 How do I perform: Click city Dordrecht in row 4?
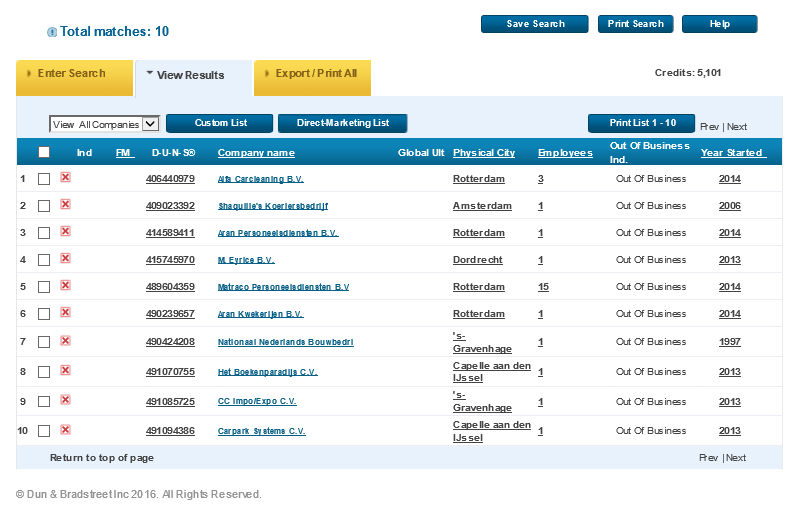(478, 260)
